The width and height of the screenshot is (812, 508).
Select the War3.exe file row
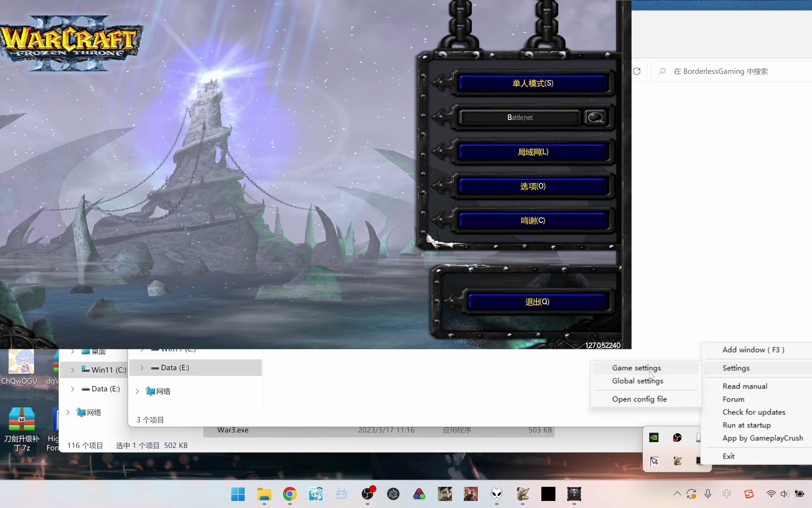pos(379,430)
